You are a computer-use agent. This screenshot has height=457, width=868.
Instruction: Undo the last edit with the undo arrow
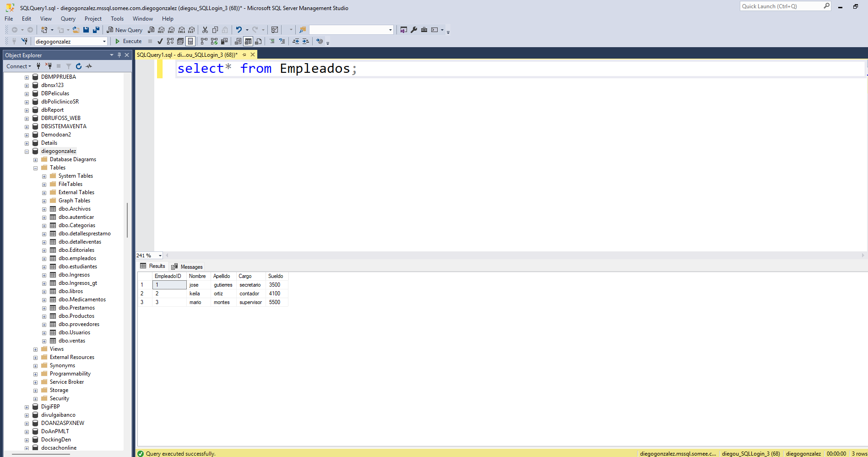coord(238,29)
